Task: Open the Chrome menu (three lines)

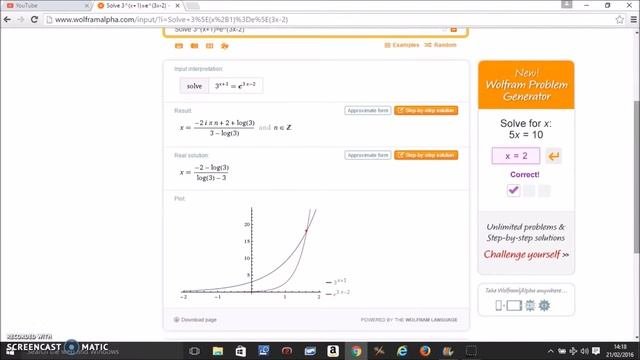Action: 633,20
